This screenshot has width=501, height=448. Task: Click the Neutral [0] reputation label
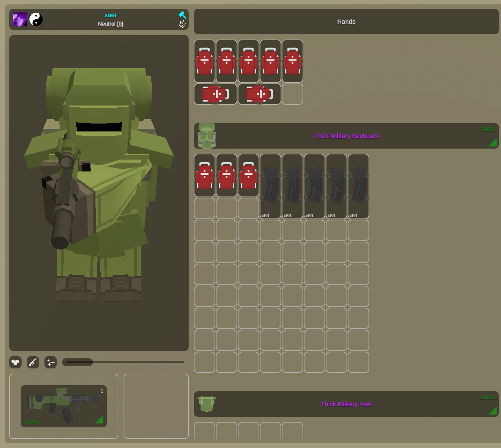pos(110,24)
